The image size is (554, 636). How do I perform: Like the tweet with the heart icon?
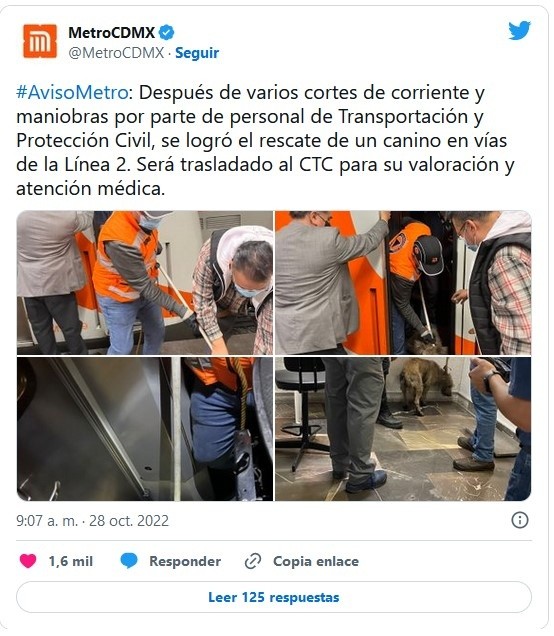pos(28,561)
